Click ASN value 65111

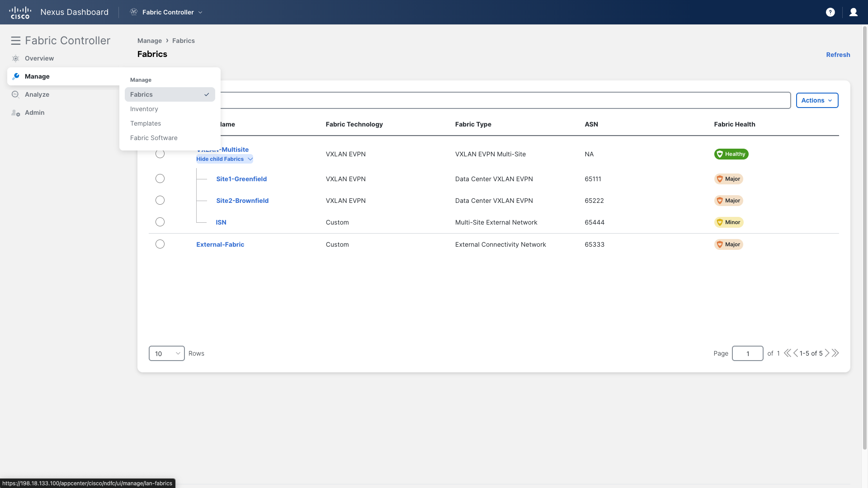pyautogui.click(x=593, y=179)
